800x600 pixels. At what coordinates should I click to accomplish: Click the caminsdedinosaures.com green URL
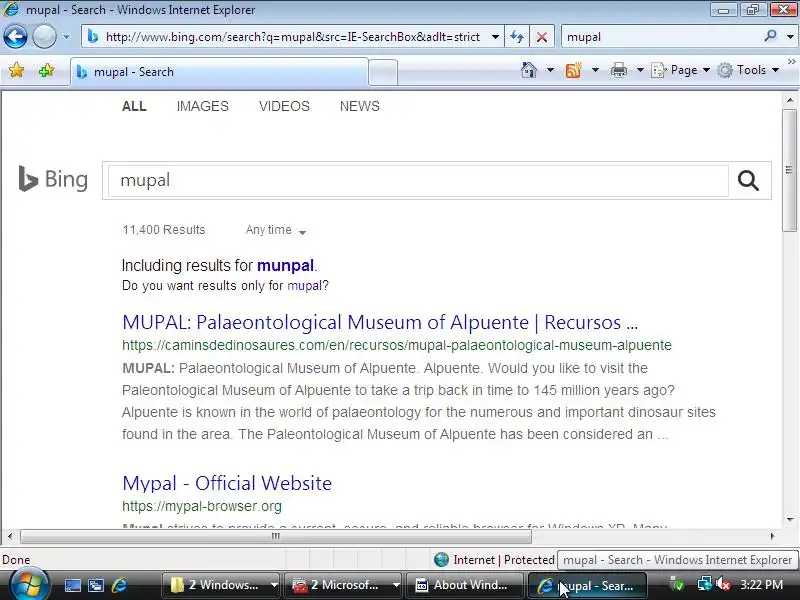click(x=396, y=345)
